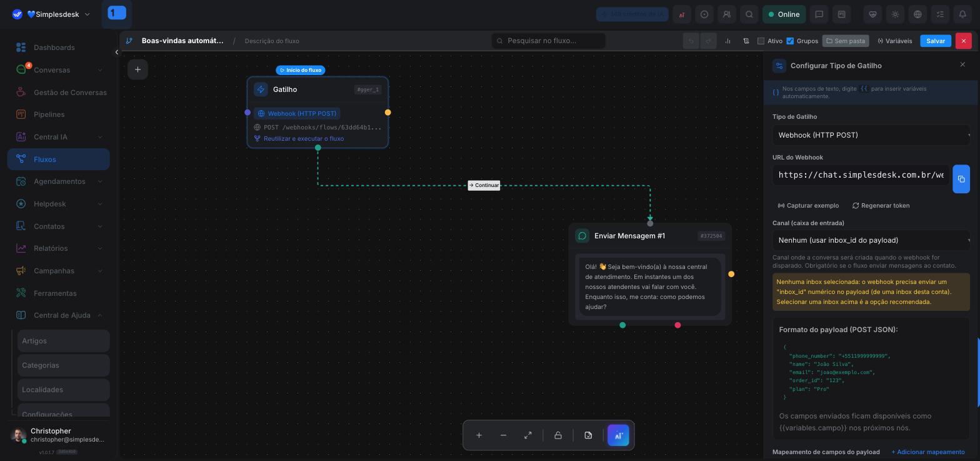
Task: Expand the Contatos sidebar section
Action: tap(100, 226)
